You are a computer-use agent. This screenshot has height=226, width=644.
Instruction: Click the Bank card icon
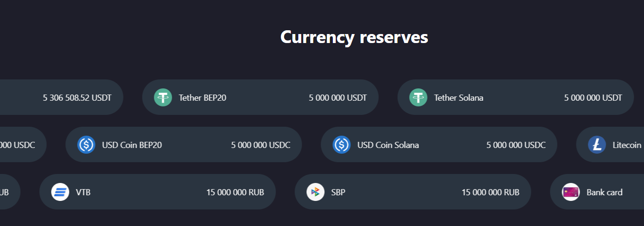(571, 192)
